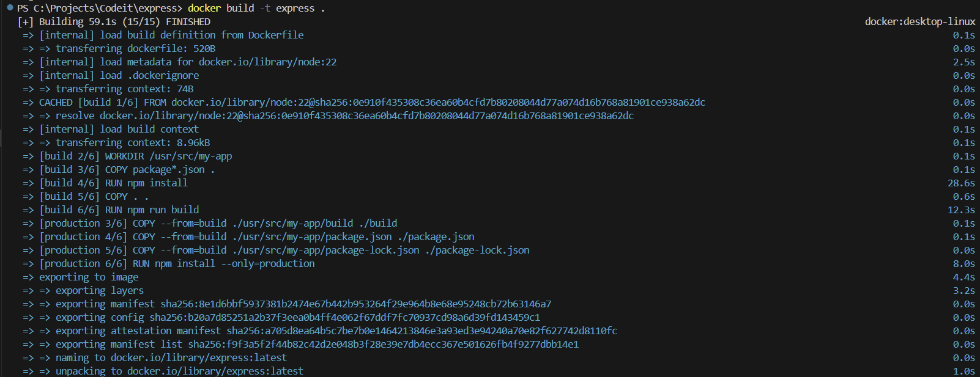Click the Dockerfile word in load build definition line
Image resolution: width=980 pixels, height=377 pixels.
tap(276, 35)
